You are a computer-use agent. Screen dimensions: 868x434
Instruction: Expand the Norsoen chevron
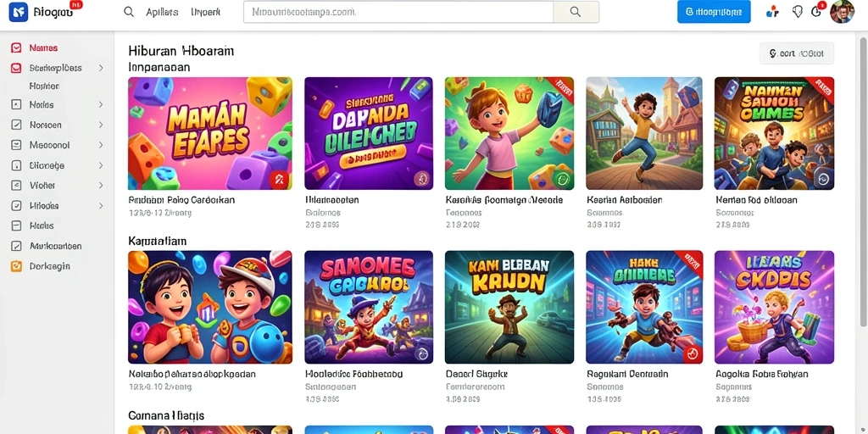coord(101,125)
